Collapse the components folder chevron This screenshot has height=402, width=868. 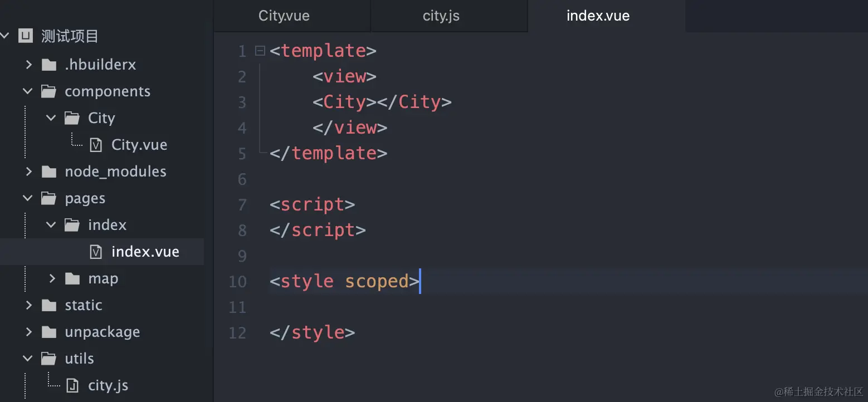27,91
